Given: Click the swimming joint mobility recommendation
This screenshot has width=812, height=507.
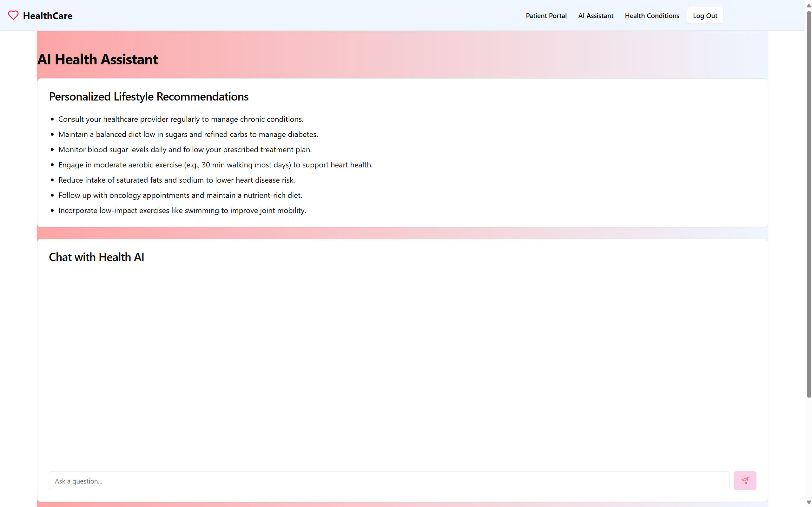Looking at the screenshot, I should click(182, 211).
